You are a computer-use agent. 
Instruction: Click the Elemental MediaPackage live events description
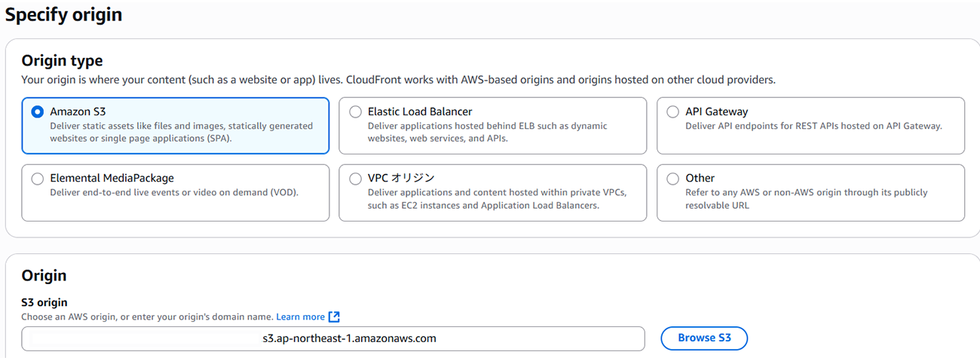[174, 192]
